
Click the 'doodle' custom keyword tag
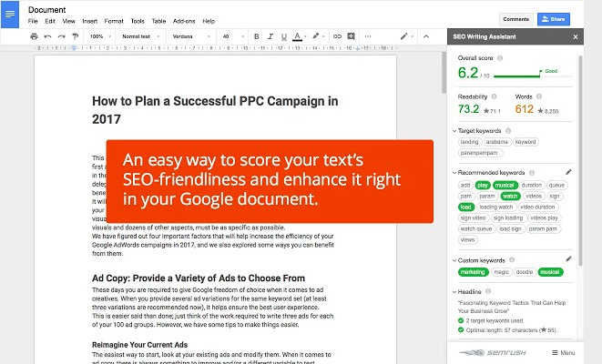coord(525,272)
